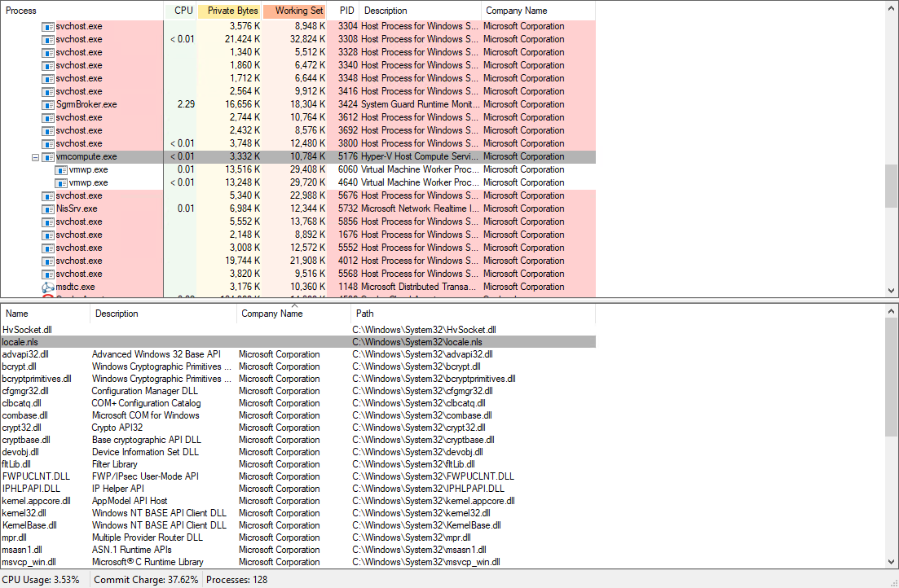Click the icon of svchost.exe PID 5552
This screenshot has width=899, height=588.
pyautogui.click(x=48, y=248)
